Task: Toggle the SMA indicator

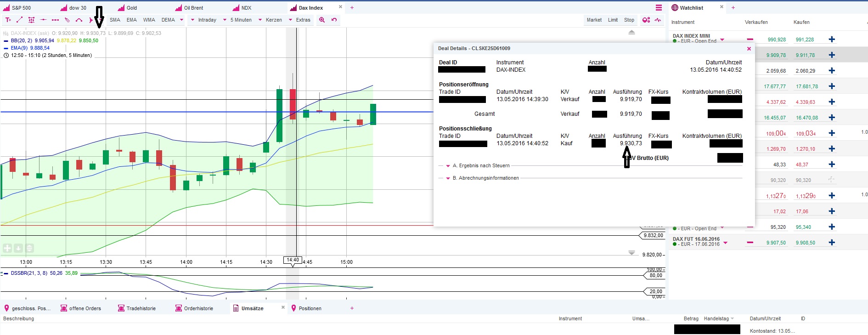Action: tap(115, 20)
